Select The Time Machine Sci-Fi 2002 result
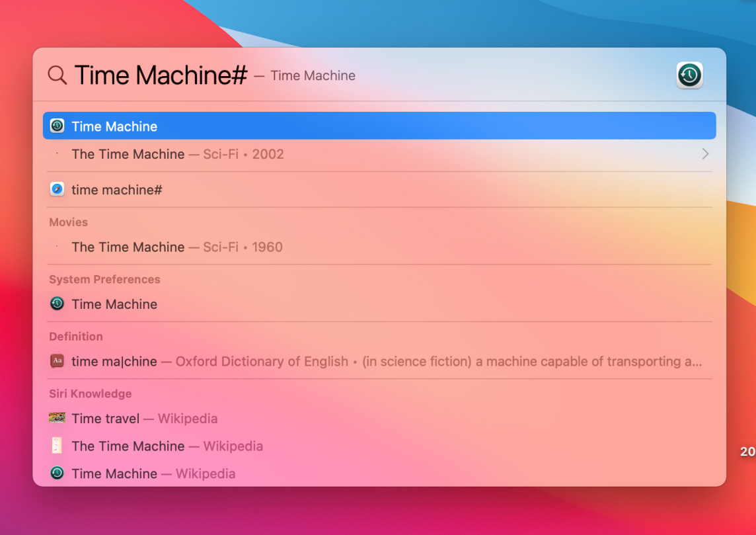The width and height of the screenshot is (756, 535). (x=177, y=154)
